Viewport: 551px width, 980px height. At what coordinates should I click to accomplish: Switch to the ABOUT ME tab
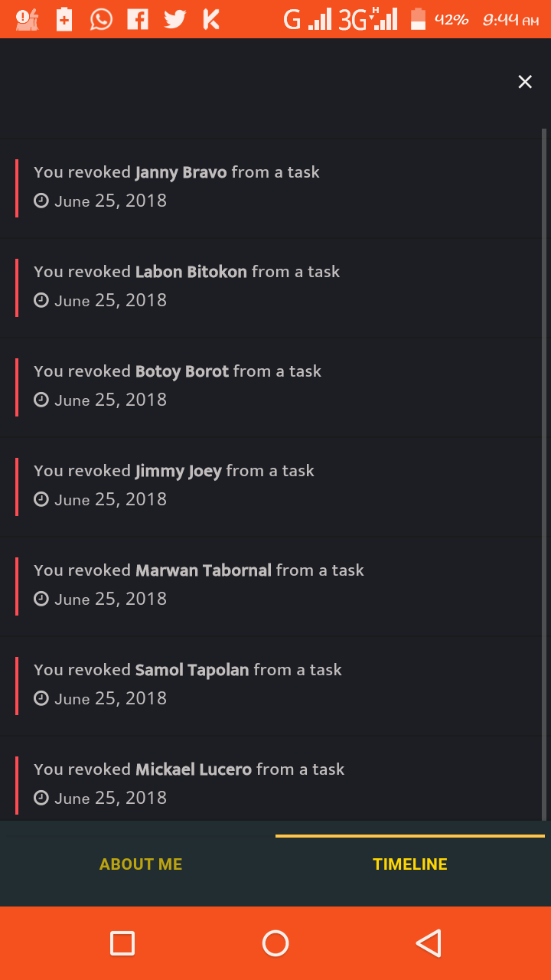click(141, 864)
